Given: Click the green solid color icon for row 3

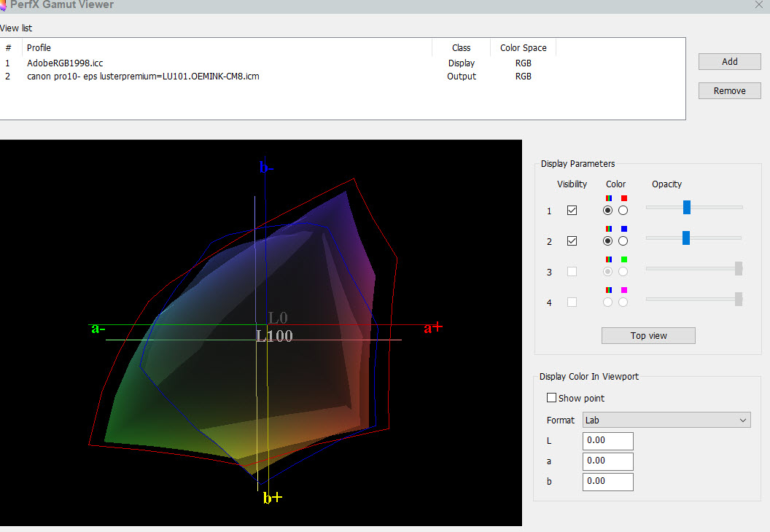Looking at the screenshot, I should 623,259.
